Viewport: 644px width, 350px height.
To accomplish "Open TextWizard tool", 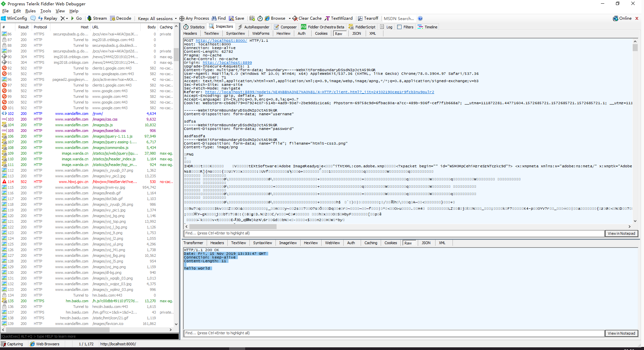I will [x=339, y=18].
